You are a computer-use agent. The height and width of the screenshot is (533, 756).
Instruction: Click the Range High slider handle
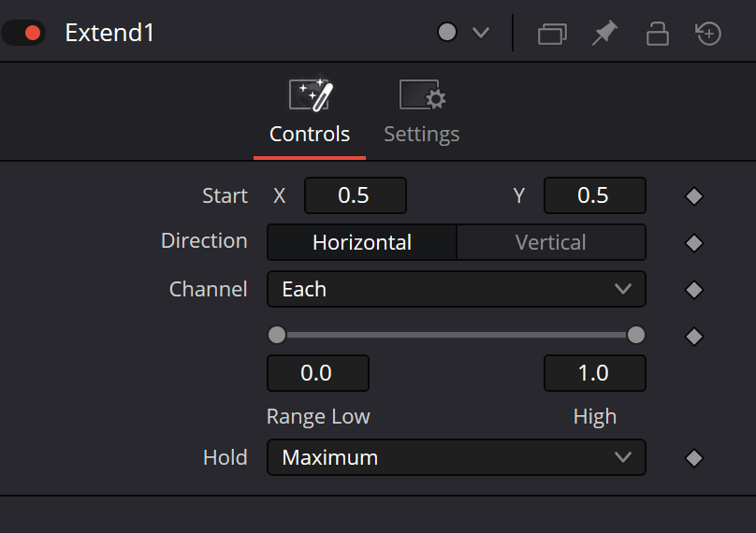636,335
